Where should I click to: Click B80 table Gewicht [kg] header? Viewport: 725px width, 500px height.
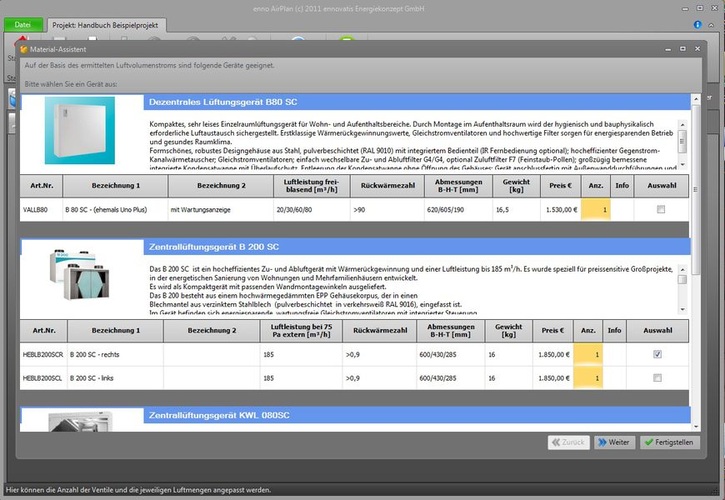pyautogui.click(x=516, y=185)
